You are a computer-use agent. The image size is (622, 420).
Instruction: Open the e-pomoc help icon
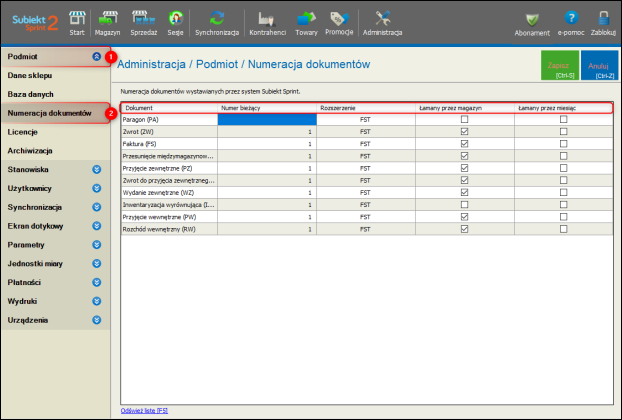coord(571,20)
